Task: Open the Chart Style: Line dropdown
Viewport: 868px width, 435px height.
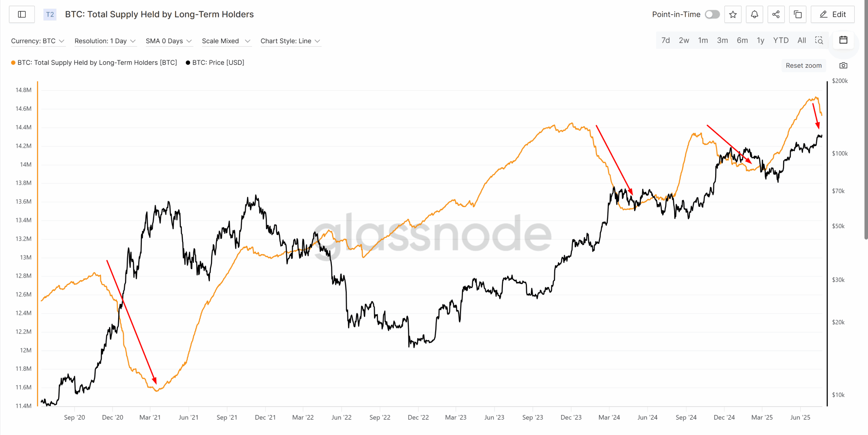Action: click(x=290, y=41)
